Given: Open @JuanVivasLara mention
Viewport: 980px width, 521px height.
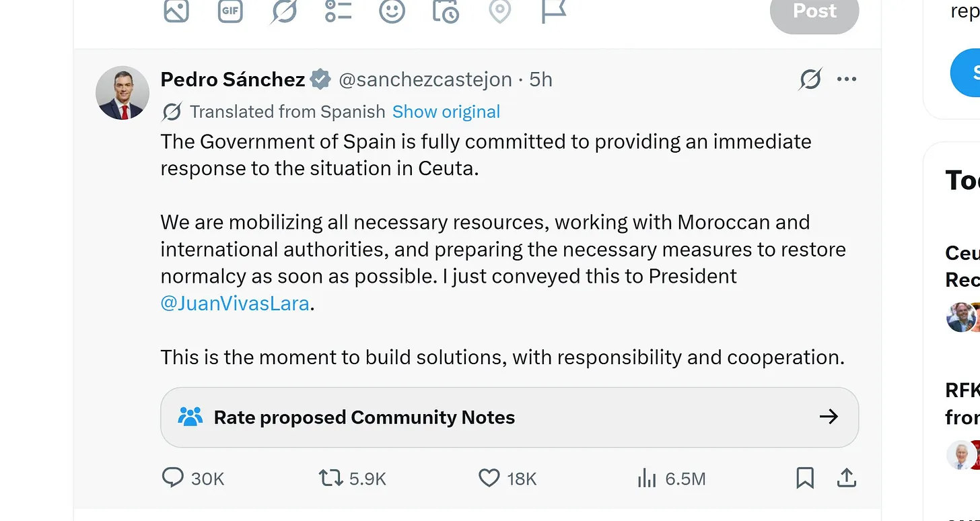Looking at the screenshot, I should point(235,304).
